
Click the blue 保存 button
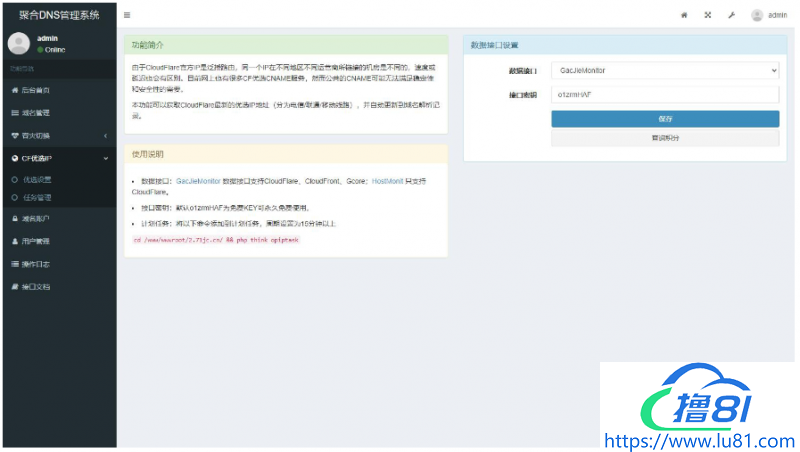pyautogui.click(x=664, y=119)
